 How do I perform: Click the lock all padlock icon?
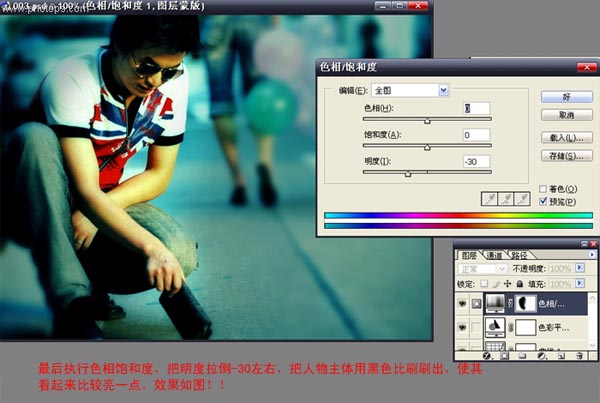coord(517,283)
